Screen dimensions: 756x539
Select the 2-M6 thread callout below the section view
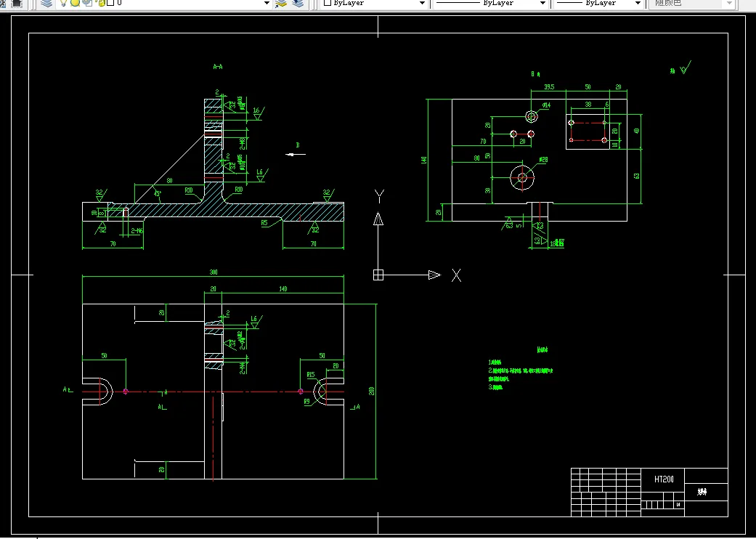point(137,232)
